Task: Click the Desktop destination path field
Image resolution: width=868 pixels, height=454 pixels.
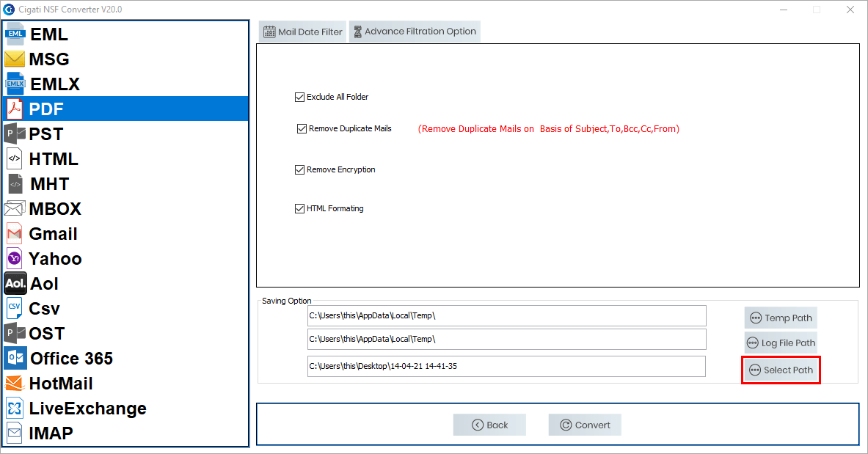Action: [x=506, y=366]
